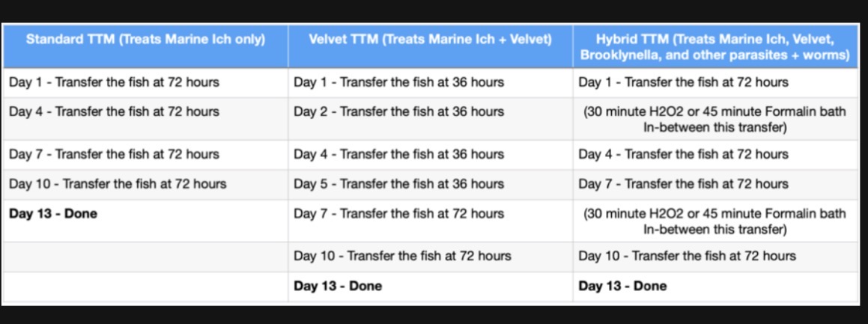
Task: Select Day 4 cell in Standard TTM column
Action: (115, 112)
